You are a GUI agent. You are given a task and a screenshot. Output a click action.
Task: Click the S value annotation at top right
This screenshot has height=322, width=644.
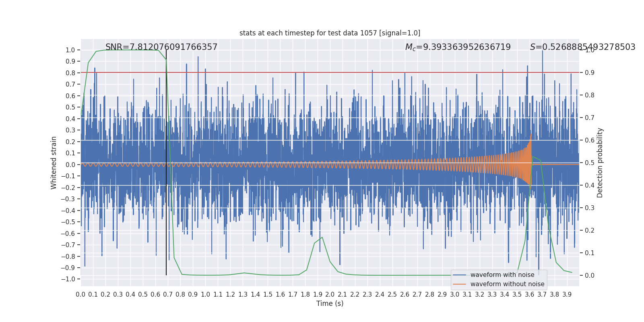pyautogui.click(x=582, y=47)
